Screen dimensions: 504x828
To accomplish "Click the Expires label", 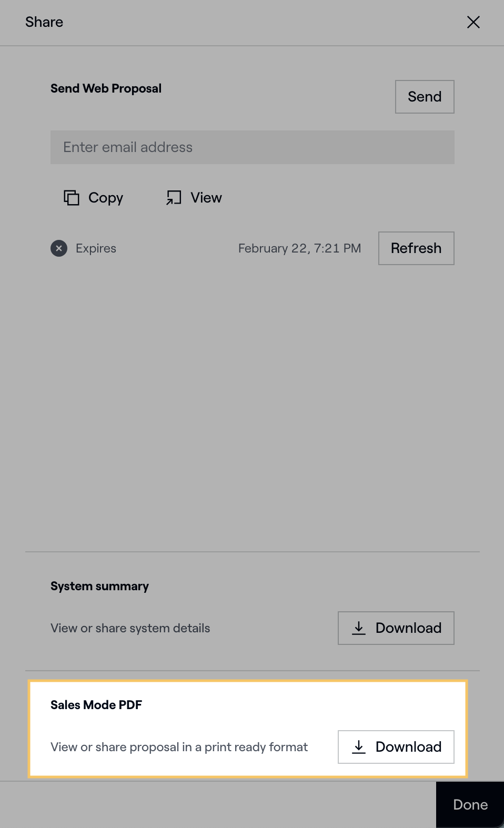I will 96,248.
